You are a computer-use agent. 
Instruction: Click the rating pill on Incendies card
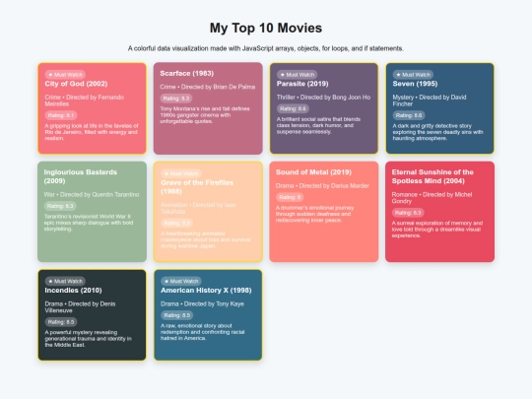click(61, 322)
